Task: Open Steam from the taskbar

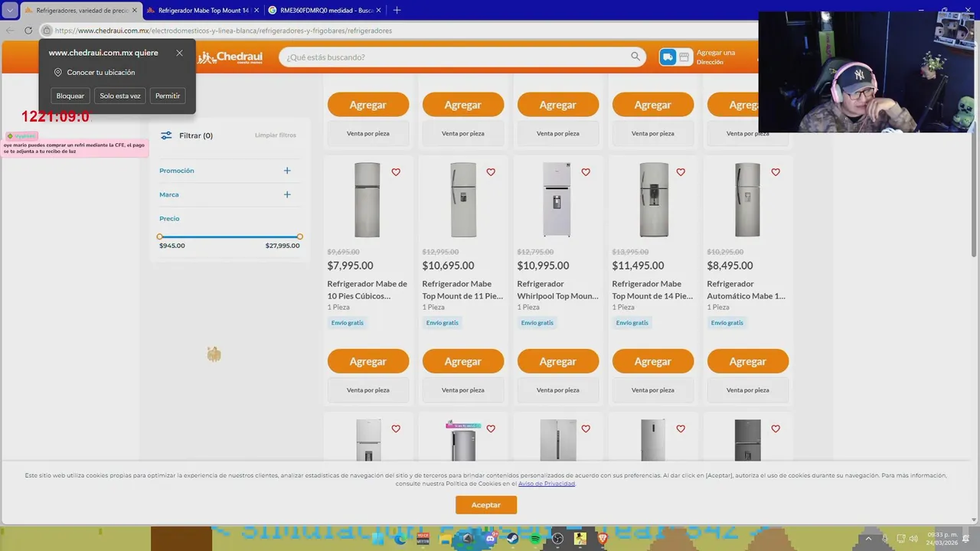Action: [x=512, y=539]
